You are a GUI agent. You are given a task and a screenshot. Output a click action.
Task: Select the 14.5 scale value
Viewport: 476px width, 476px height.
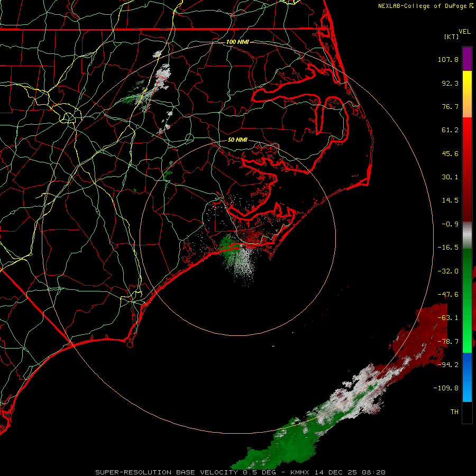pyautogui.click(x=450, y=200)
